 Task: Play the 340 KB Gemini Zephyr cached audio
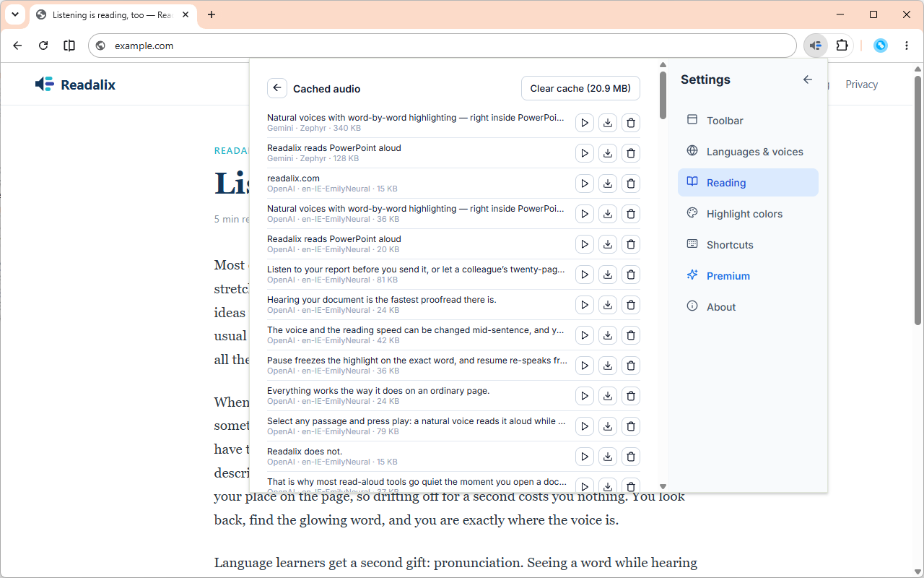tap(585, 123)
